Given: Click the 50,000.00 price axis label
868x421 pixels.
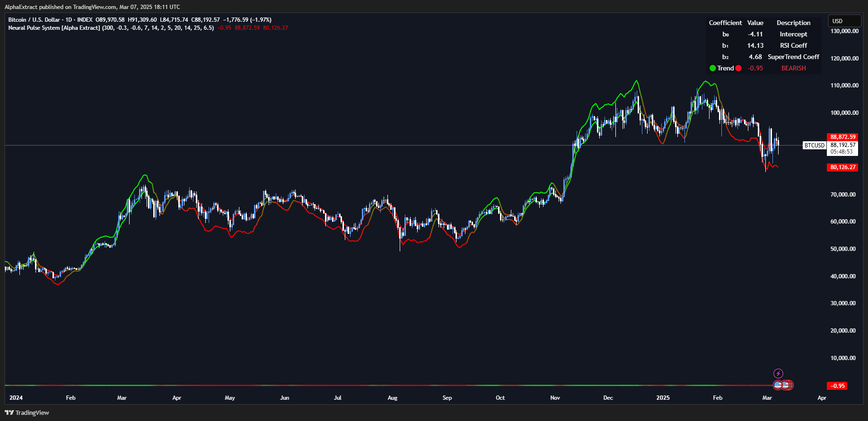Looking at the screenshot, I should (x=843, y=249).
